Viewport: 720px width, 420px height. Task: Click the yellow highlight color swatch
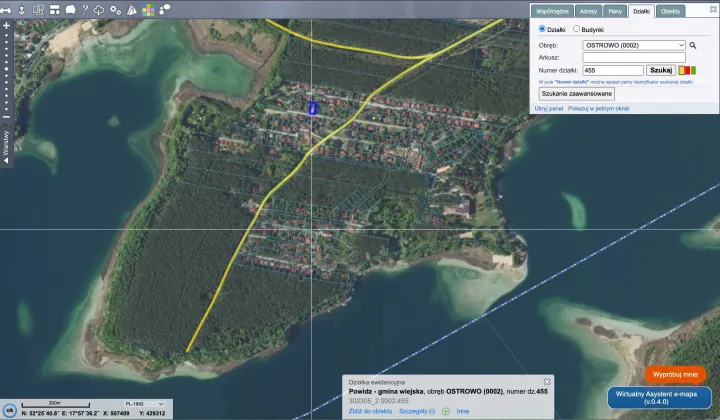tap(682, 70)
